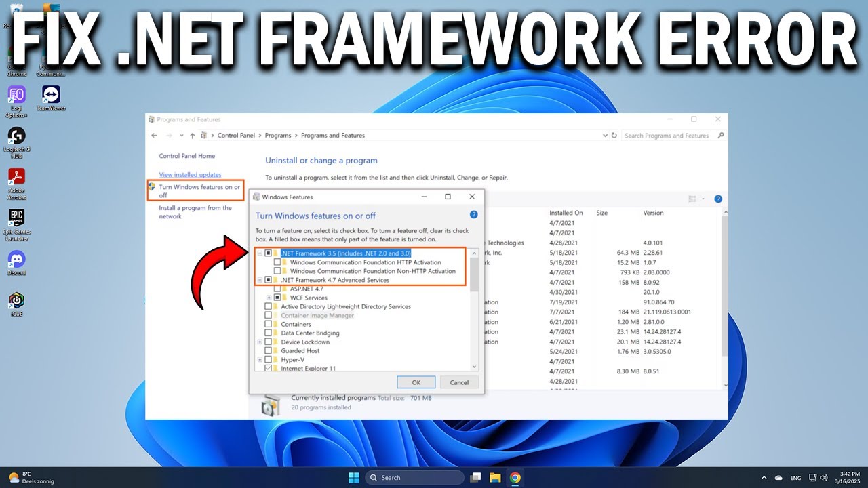The height and width of the screenshot is (488, 868).
Task: Collapse the .NET Framework 3.5 tree node
Action: [260, 253]
